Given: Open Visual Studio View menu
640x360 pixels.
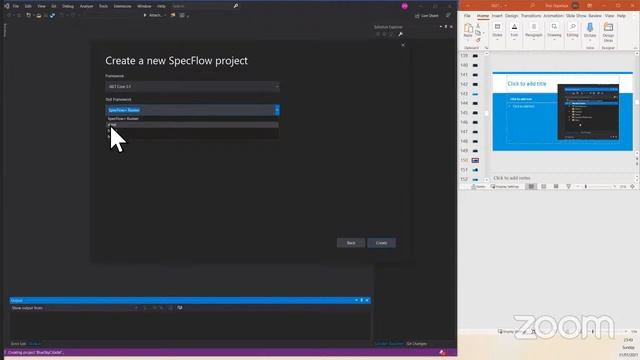Looking at the screenshot, I should [41, 6].
